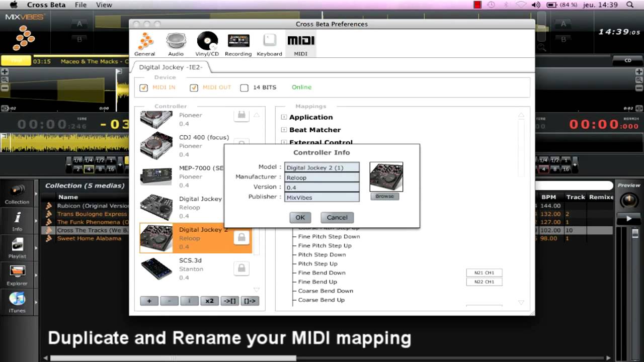Open the General preferences pane
The image size is (644, 362).
click(145, 44)
